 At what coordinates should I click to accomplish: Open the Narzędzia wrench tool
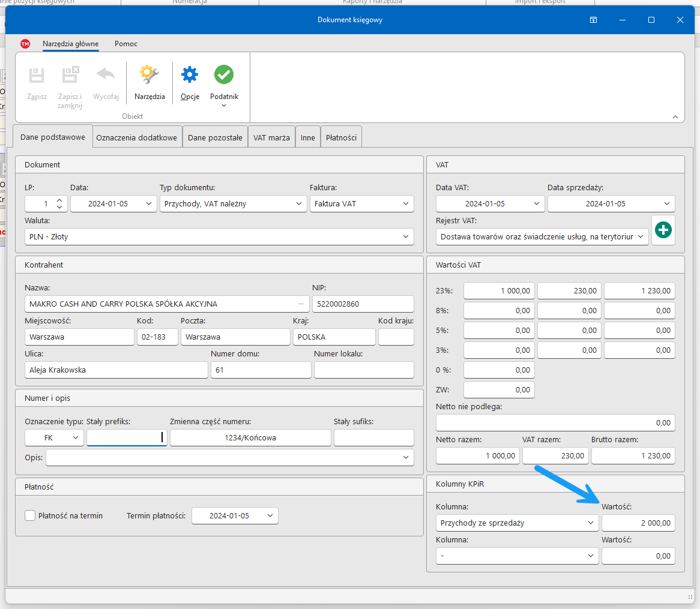(149, 75)
